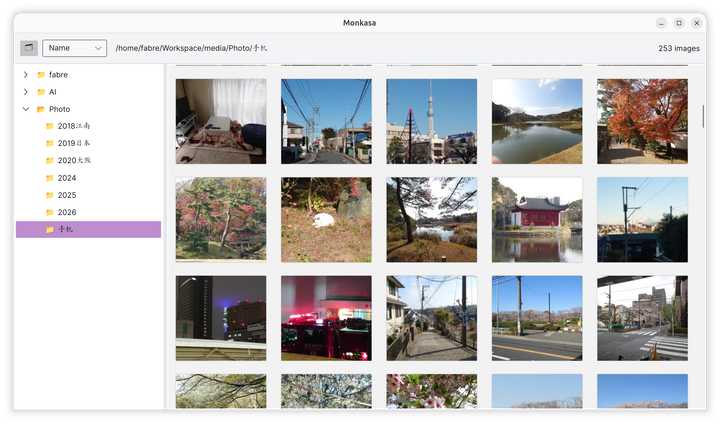Image resolution: width=720 pixels, height=423 pixels.
Task: Open the red Chinese pavilion photo
Action: [537, 220]
